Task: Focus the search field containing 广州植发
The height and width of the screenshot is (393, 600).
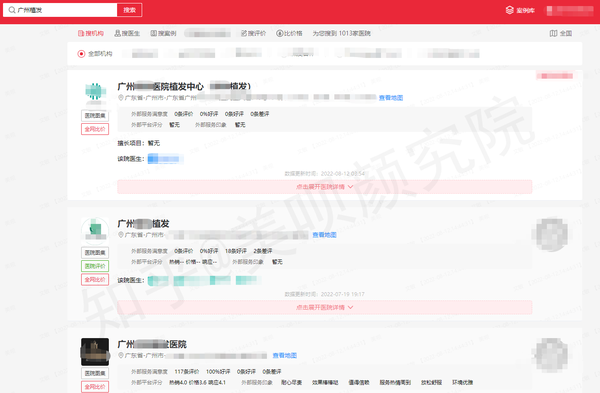Action: [60, 10]
